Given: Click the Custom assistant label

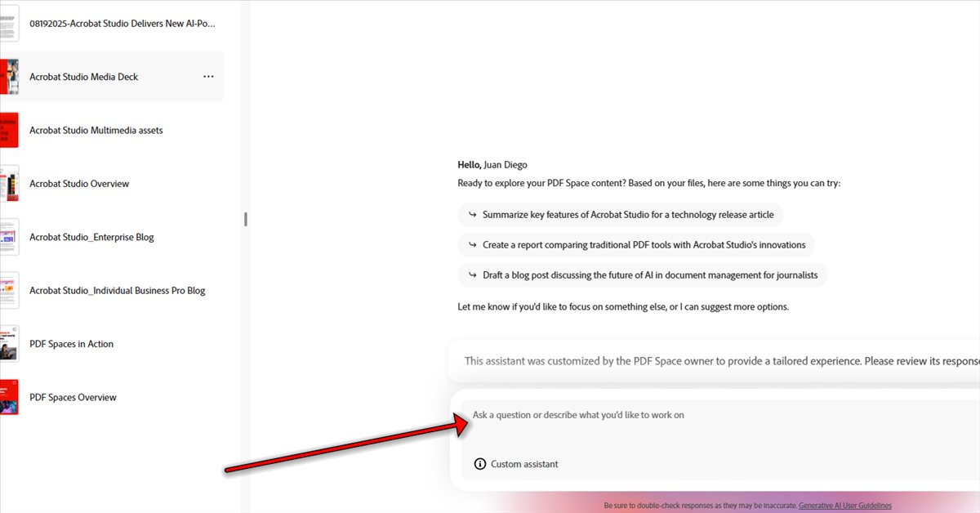Looking at the screenshot, I should pos(524,464).
